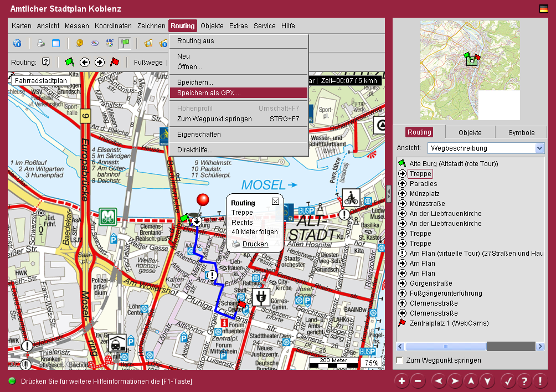Close the Routing info popup
Image resolution: width=556 pixels, height=392 pixels.
[275, 202]
